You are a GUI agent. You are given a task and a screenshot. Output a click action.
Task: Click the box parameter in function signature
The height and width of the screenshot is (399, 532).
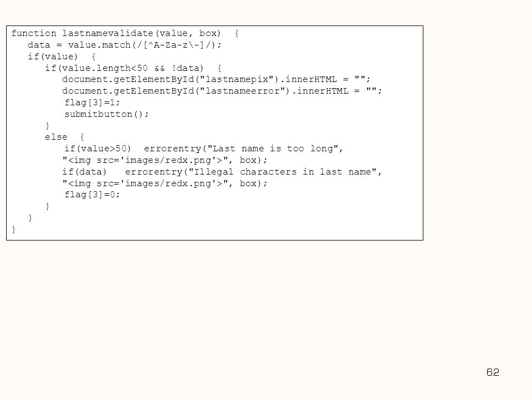pos(208,33)
